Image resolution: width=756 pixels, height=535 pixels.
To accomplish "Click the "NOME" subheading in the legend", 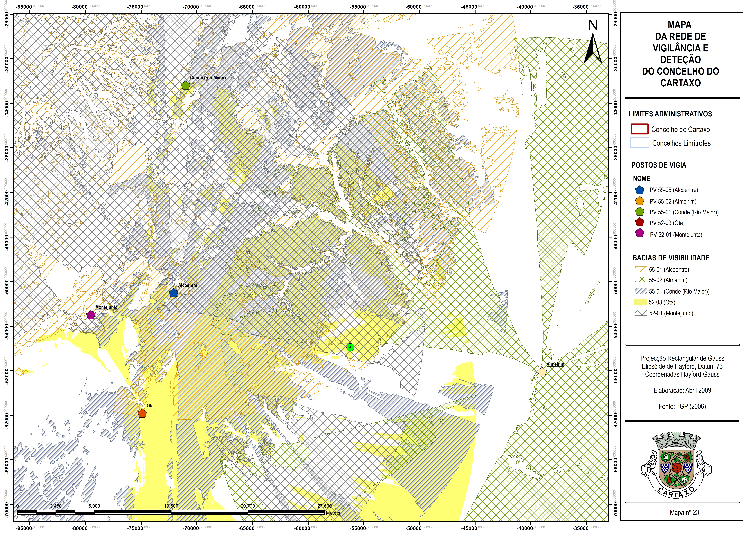I will [x=641, y=179].
